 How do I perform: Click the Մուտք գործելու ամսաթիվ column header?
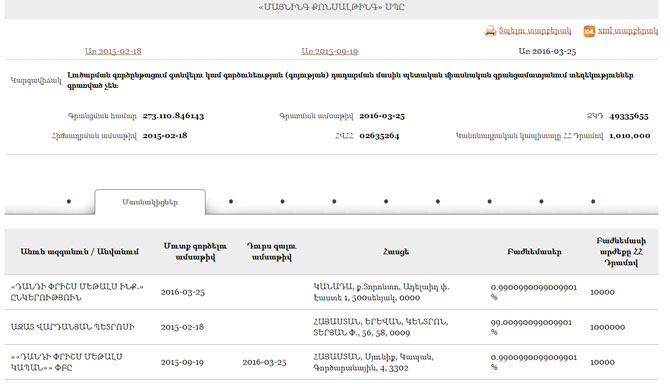[x=195, y=252]
